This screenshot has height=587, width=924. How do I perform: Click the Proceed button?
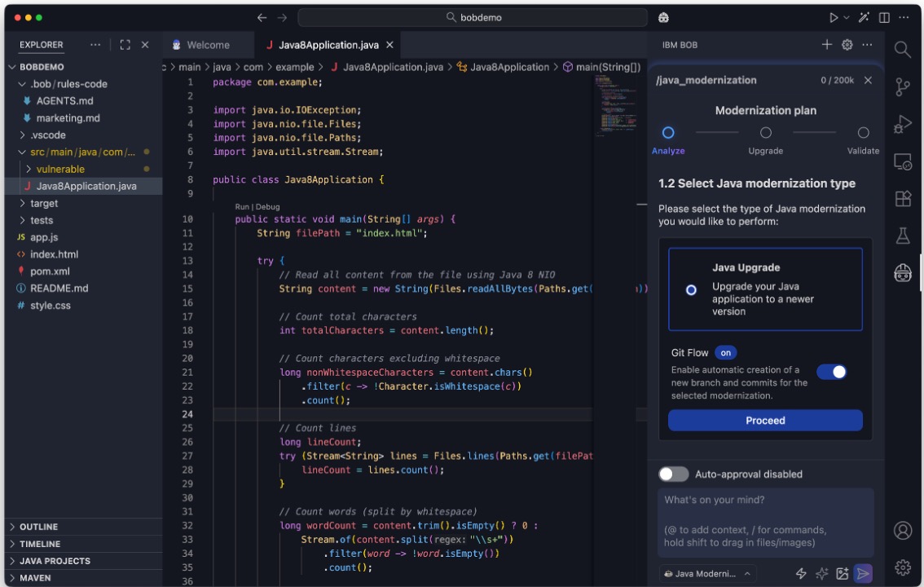765,420
